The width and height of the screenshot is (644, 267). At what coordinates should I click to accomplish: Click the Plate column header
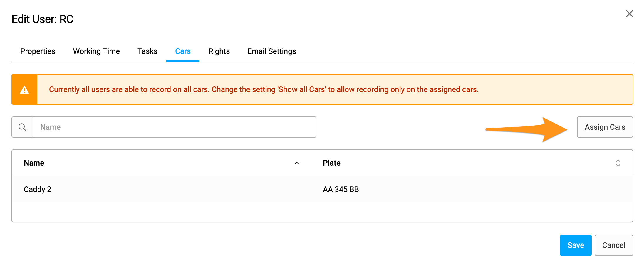coord(331,163)
